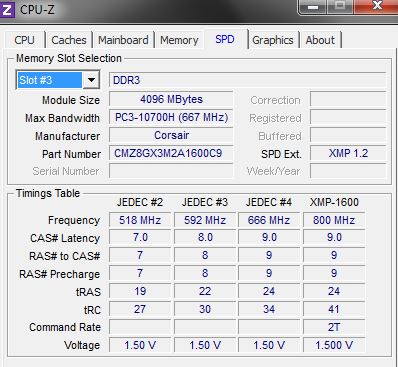This screenshot has width=398, height=367.
Task: Click the XMP-1600 tRAS 24 cell
Action: coord(334,292)
